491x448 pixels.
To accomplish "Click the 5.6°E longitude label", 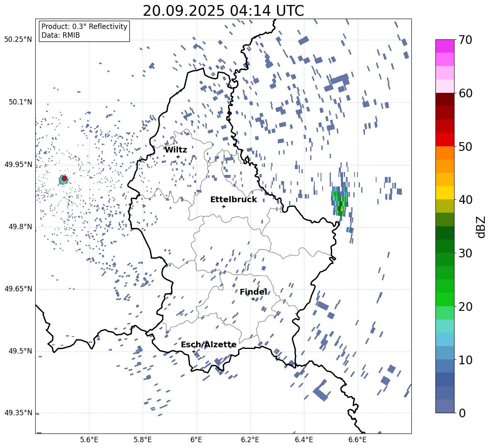I will pyautogui.click(x=89, y=440).
